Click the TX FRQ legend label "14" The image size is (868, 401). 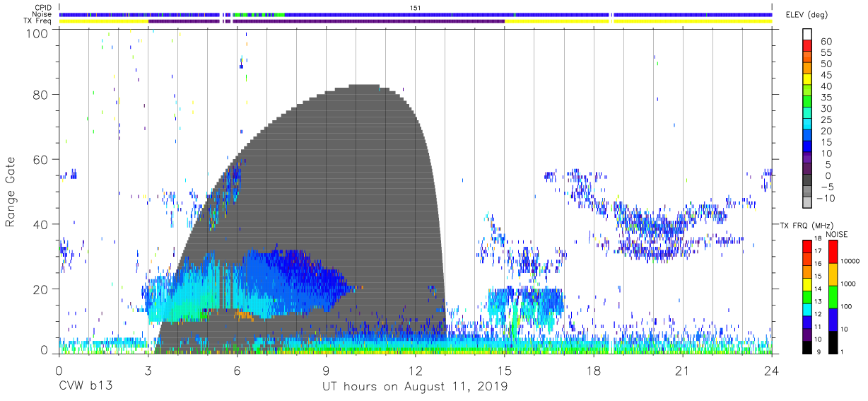tap(816, 289)
